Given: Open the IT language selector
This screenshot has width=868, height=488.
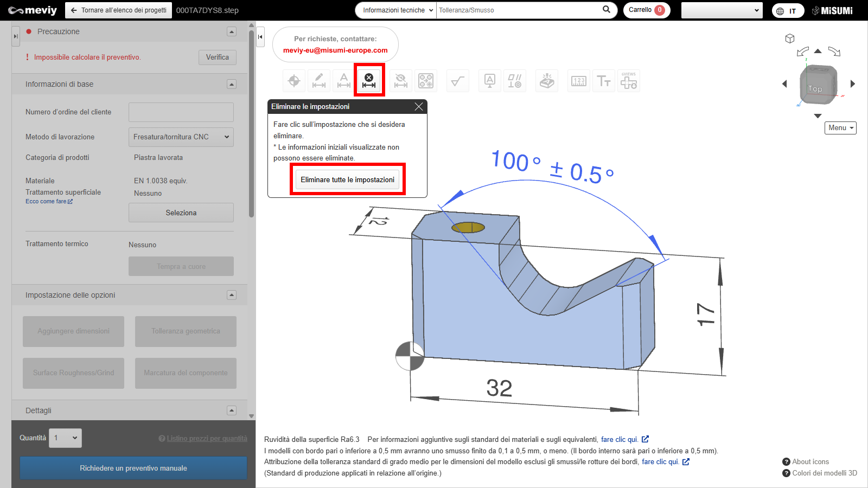Looking at the screenshot, I should pos(788,11).
